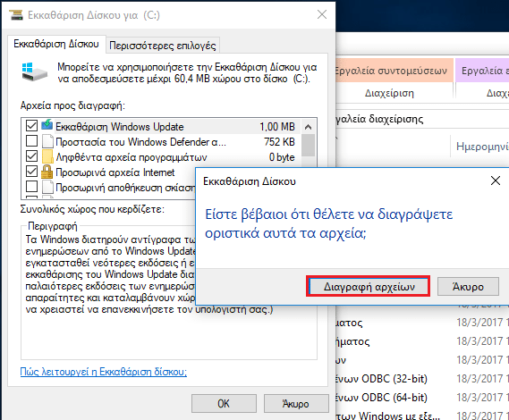Image resolution: width=509 pixels, height=420 pixels.
Task: Close the Εκκαθάριση Δίσκου confirmation dialog
Action: point(495,181)
